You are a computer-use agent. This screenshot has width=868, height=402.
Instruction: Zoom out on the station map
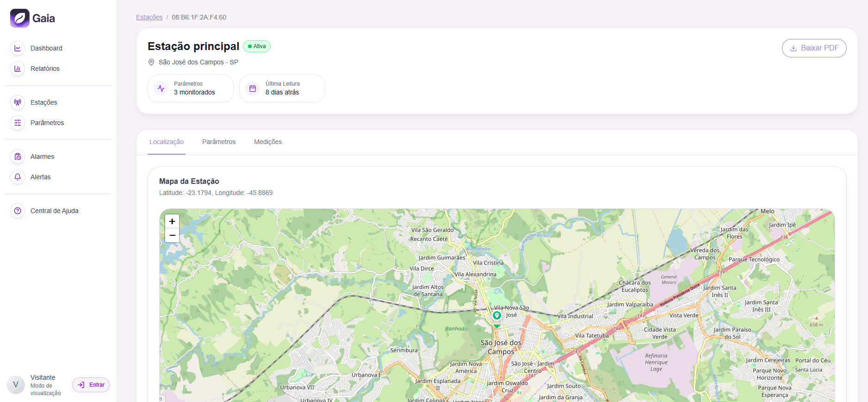tap(172, 235)
